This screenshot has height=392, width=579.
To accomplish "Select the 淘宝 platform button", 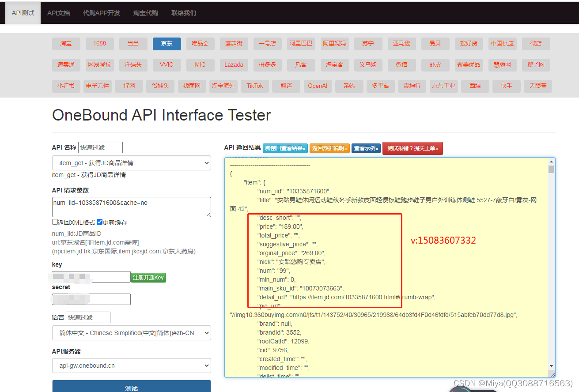I will coord(66,44).
